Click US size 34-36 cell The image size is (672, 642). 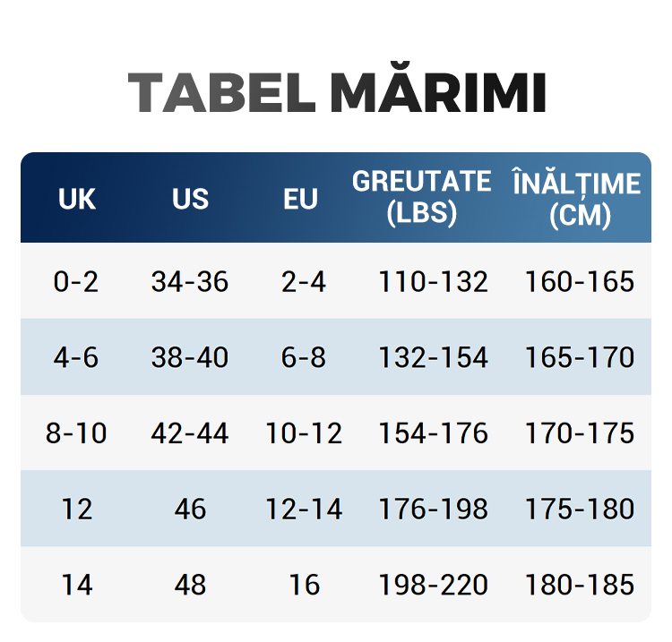tap(190, 282)
